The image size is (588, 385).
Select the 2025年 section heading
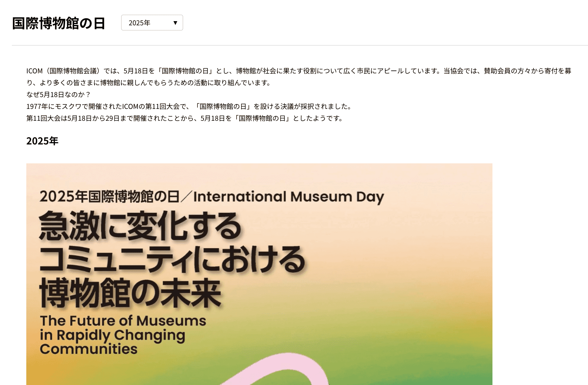coord(42,140)
